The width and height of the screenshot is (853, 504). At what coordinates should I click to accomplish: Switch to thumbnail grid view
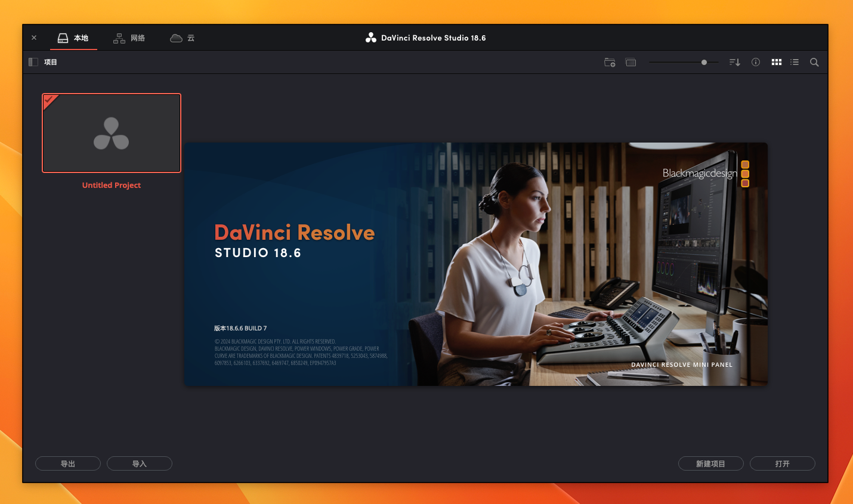[x=777, y=62]
